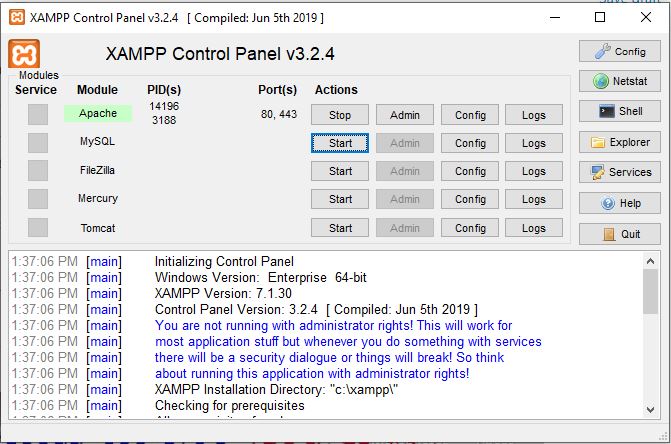
Task: Open the FileZilla Config menu
Action: pos(470,171)
